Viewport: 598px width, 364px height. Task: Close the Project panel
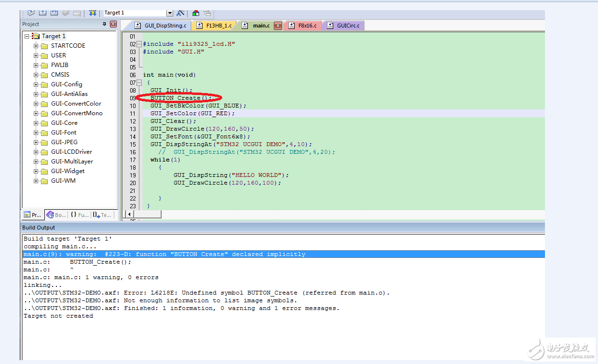pyautogui.click(x=113, y=24)
